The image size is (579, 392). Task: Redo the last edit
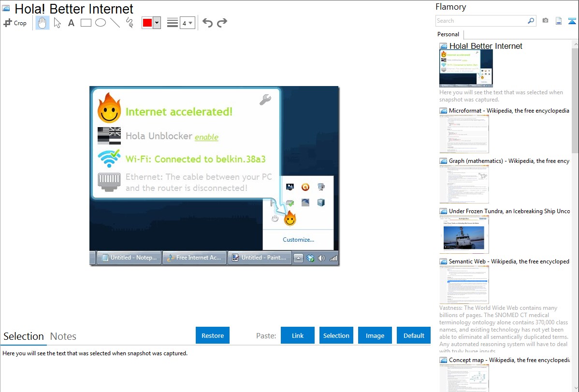tap(222, 23)
